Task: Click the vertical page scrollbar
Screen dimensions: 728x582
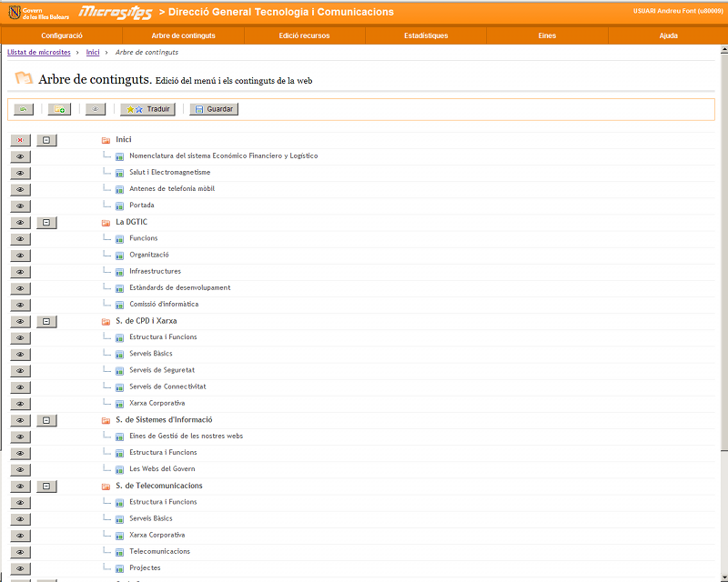Action: point(723,273)
